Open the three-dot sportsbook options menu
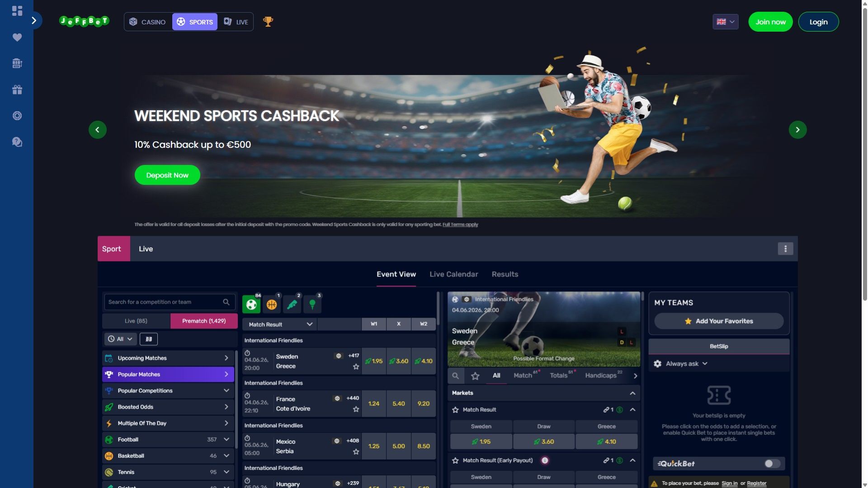The image size is (868, 488). coord(785,249)
